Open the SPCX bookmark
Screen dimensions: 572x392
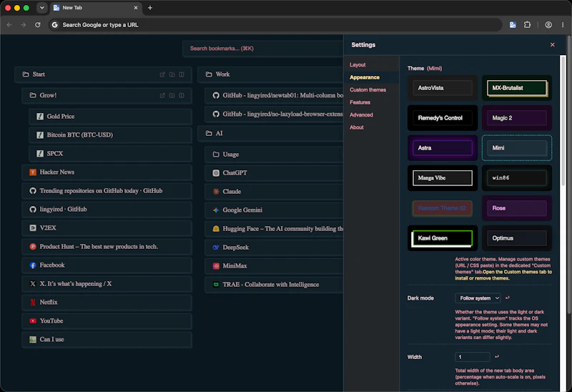(110, 154)
